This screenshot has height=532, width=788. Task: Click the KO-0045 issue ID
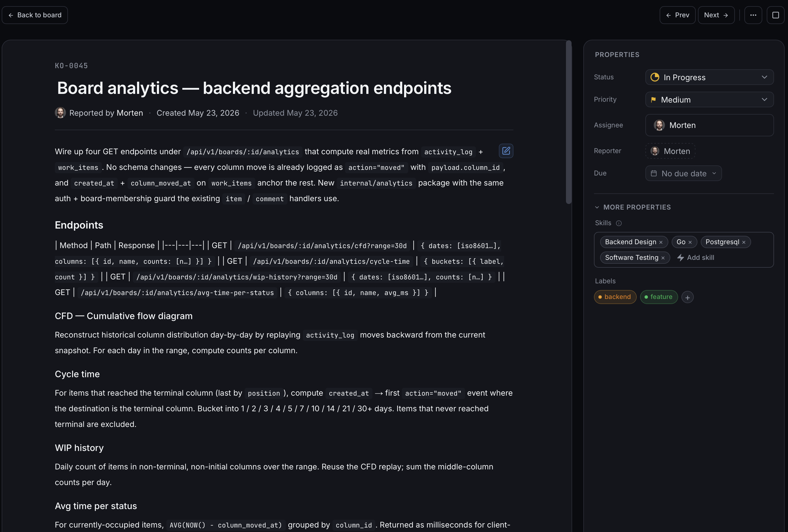[72, 66]
